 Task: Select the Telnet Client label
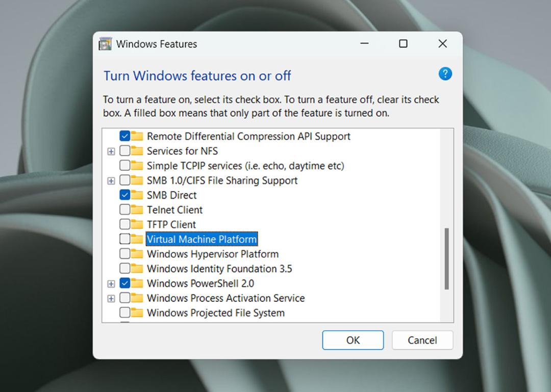(174, 210)
